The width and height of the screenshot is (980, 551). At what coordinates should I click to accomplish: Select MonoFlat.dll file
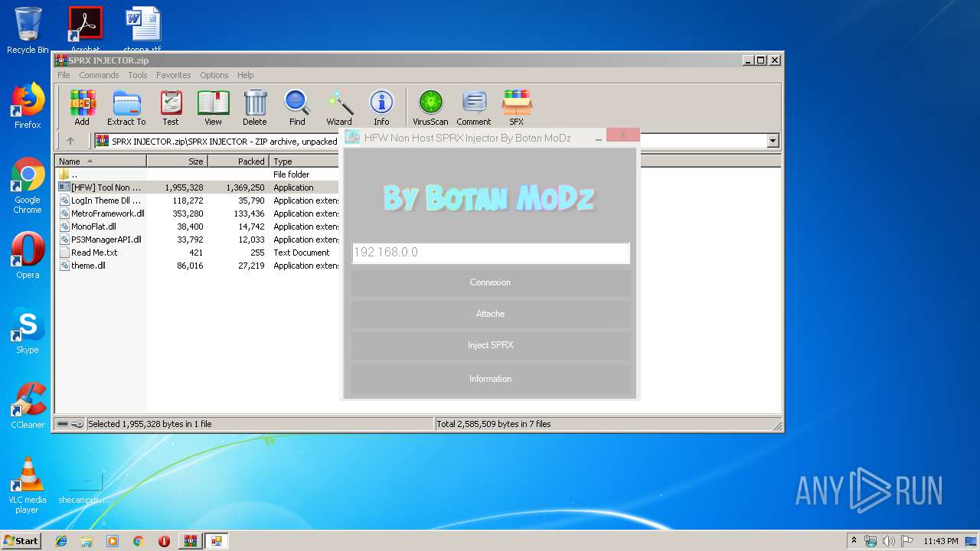(198, 227)
